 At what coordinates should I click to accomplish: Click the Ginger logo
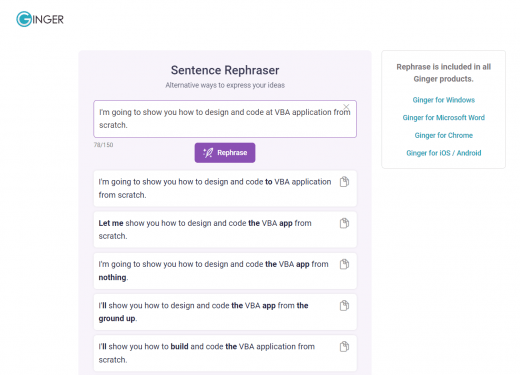[40, 19]
